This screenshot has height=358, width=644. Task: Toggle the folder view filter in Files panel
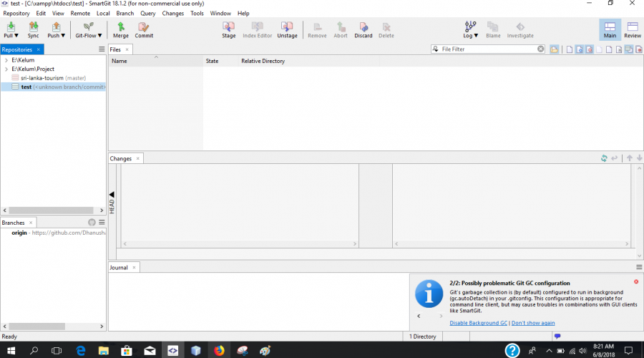[554, 49]
